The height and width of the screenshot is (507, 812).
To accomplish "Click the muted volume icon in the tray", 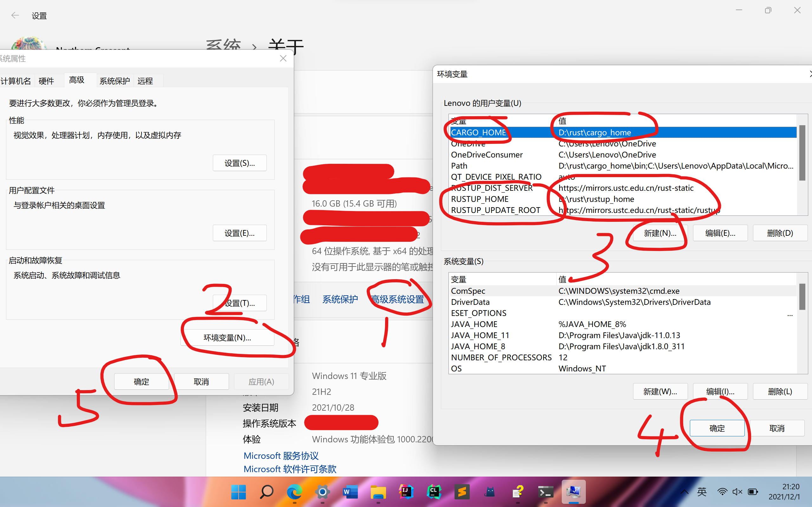I will coord(737,491).
